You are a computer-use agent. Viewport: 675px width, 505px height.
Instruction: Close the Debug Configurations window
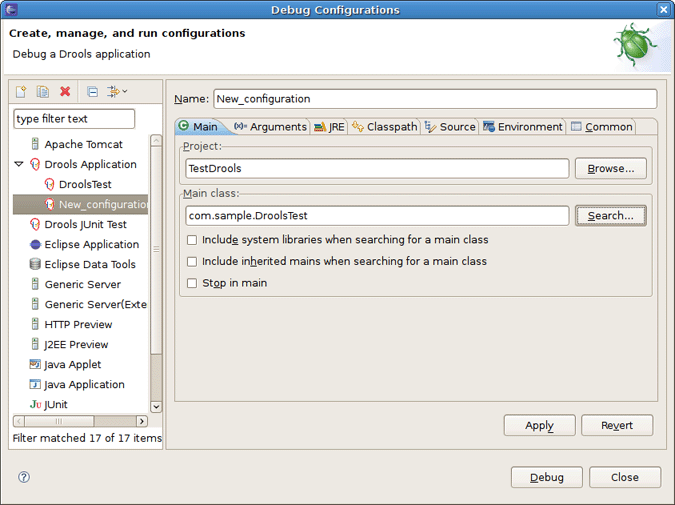coord(664,9)
